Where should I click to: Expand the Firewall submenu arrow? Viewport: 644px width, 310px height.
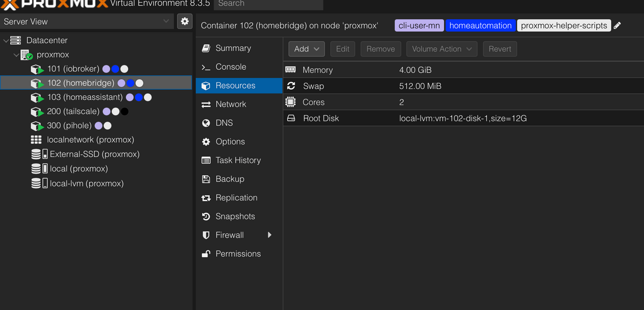tap(269, 235)
